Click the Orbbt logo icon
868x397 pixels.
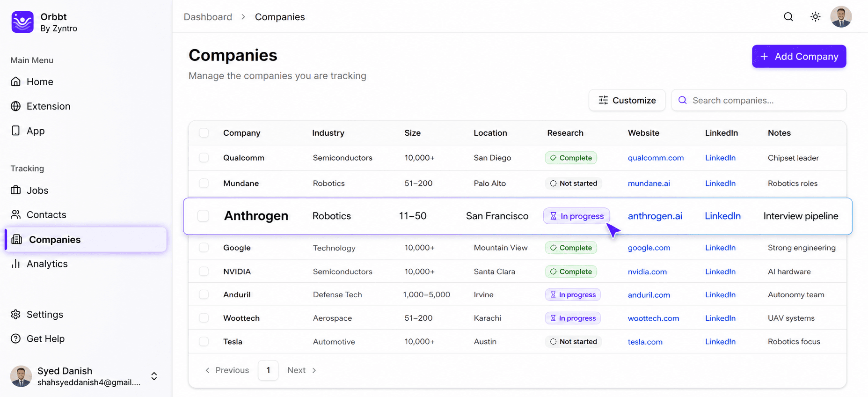pos(22,22)
